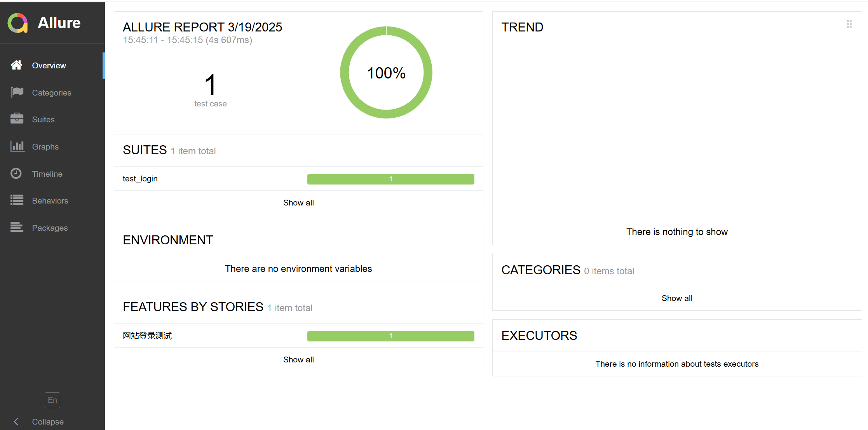Viewport: 868px width, 430px height.
Task: Select the Behaviors menu label
Action: (50, 201)
